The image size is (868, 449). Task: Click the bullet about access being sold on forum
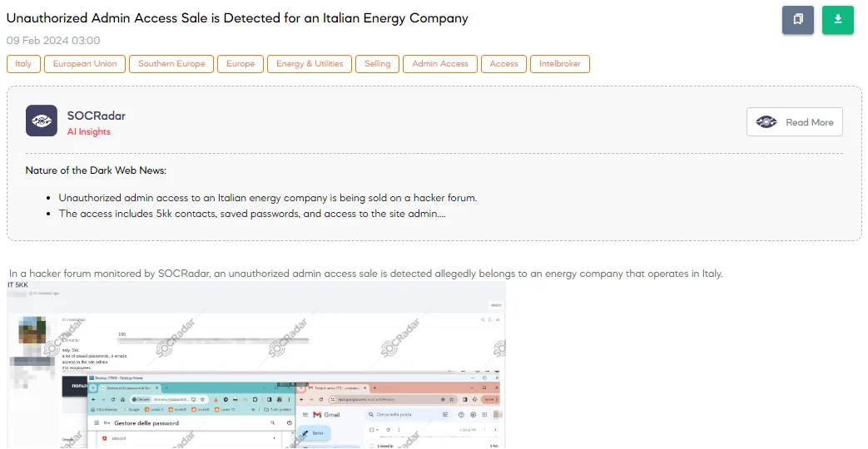tap(268, 197)
